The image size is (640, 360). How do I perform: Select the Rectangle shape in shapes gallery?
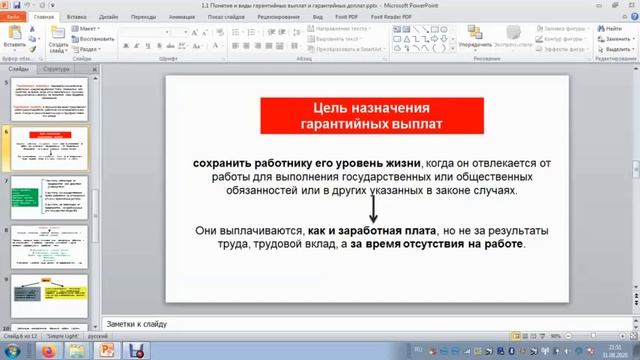click(x=434, y=29)
